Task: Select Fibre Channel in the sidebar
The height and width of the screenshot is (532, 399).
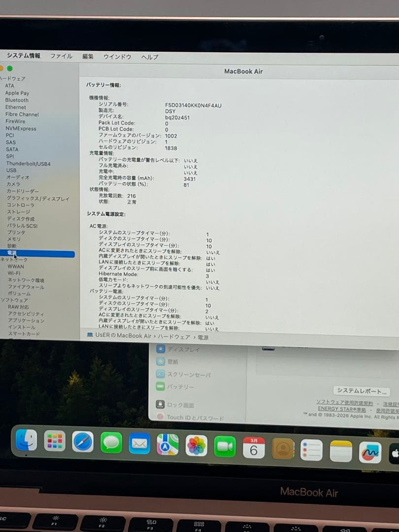Action: pos(22,114)
